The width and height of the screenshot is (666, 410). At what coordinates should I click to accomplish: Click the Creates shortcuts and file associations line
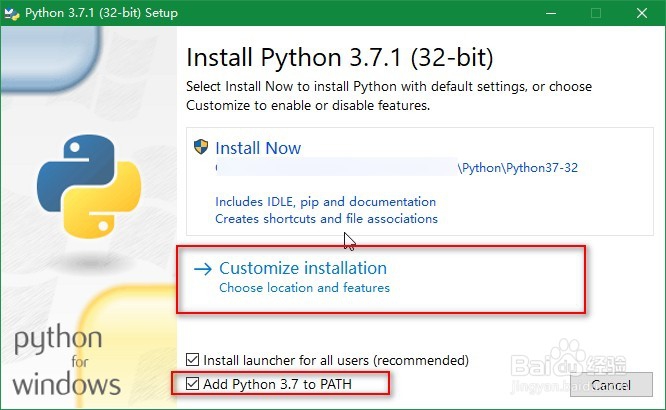326,218
